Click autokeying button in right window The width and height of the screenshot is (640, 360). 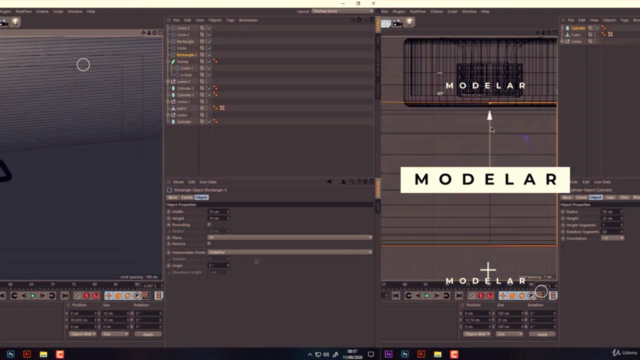tap(481, 296)
